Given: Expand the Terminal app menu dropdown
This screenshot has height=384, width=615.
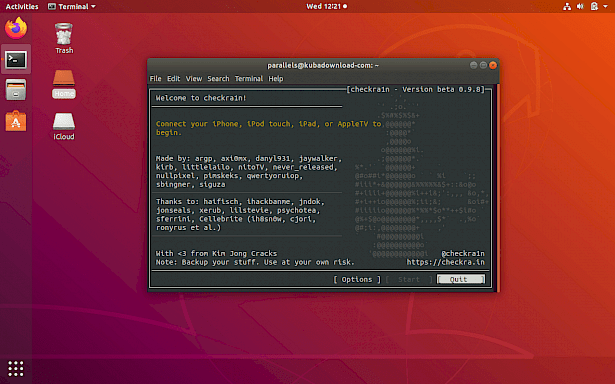Looking at the screenshot, I should (72, 6).
